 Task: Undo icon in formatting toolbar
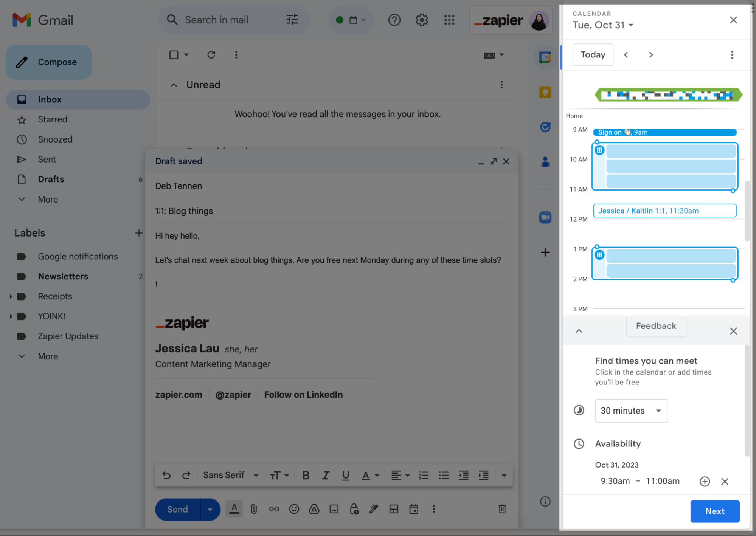point(166,476)
